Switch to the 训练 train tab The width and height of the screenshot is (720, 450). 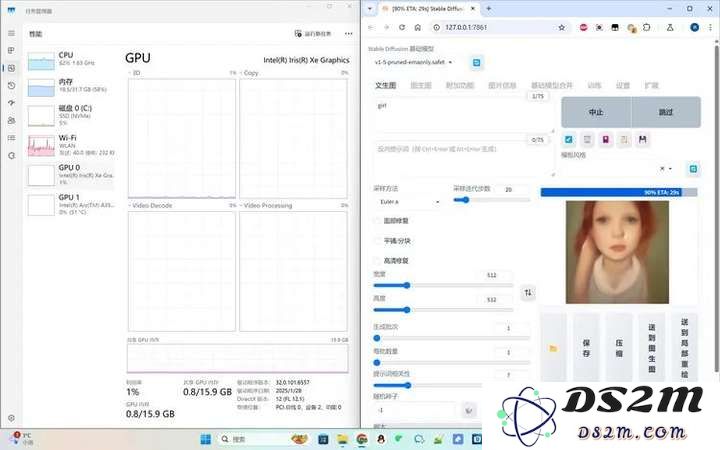594,85
